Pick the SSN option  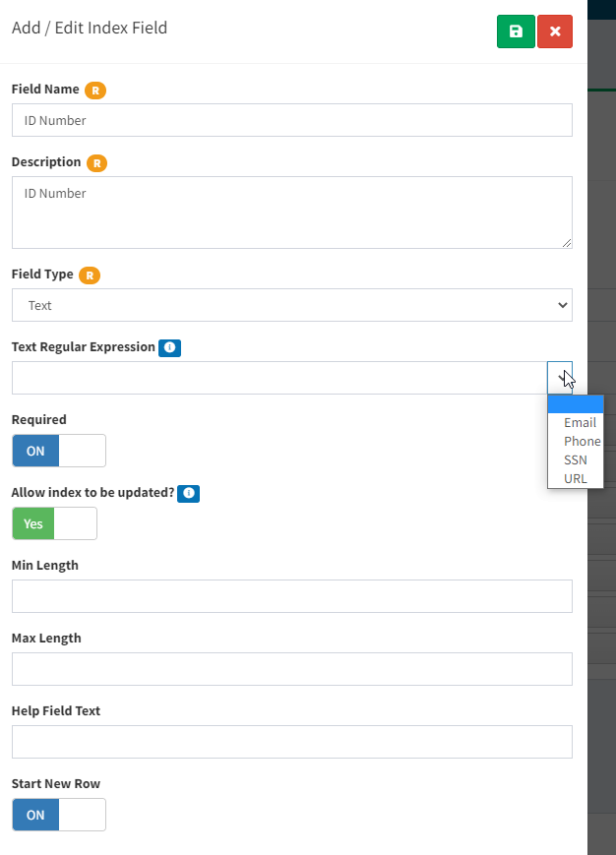click(576, 459)
